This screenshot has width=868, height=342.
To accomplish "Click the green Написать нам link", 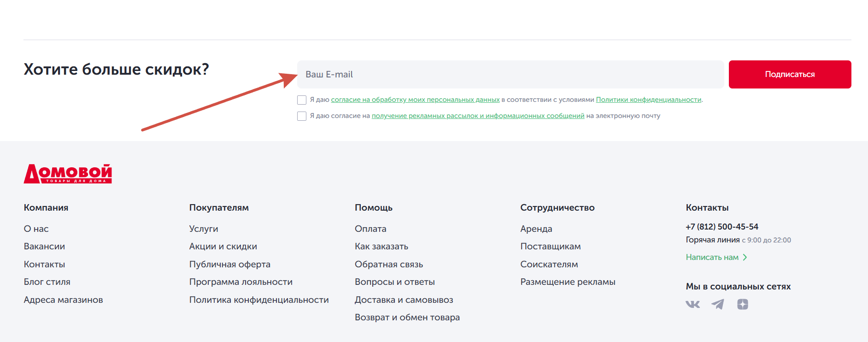I will click(x=712, y=257).
